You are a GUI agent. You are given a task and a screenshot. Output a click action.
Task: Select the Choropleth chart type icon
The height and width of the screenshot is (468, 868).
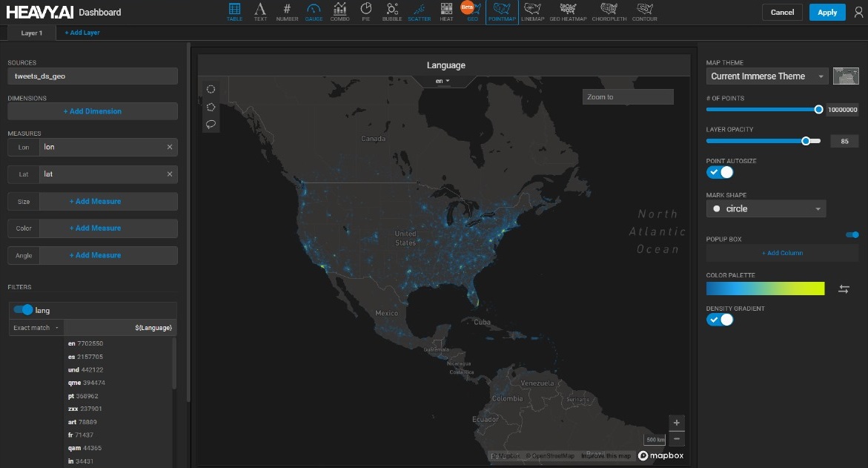coord(609,11)
